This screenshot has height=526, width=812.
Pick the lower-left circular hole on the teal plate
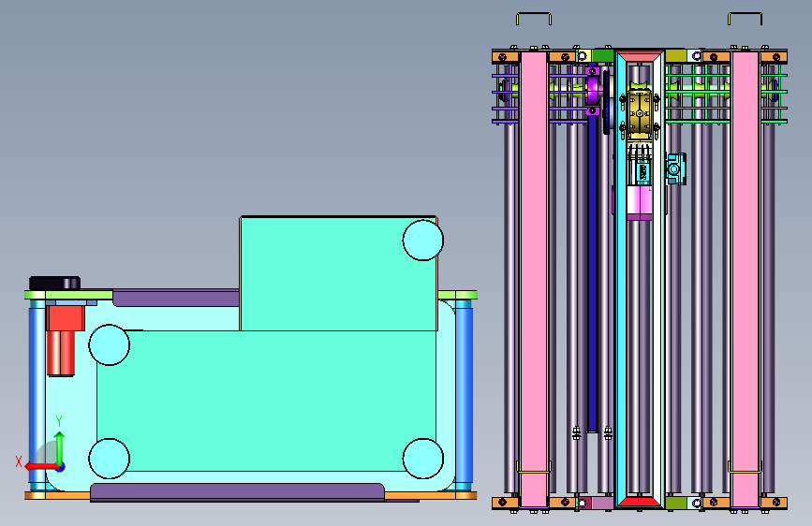pos(109,459)
